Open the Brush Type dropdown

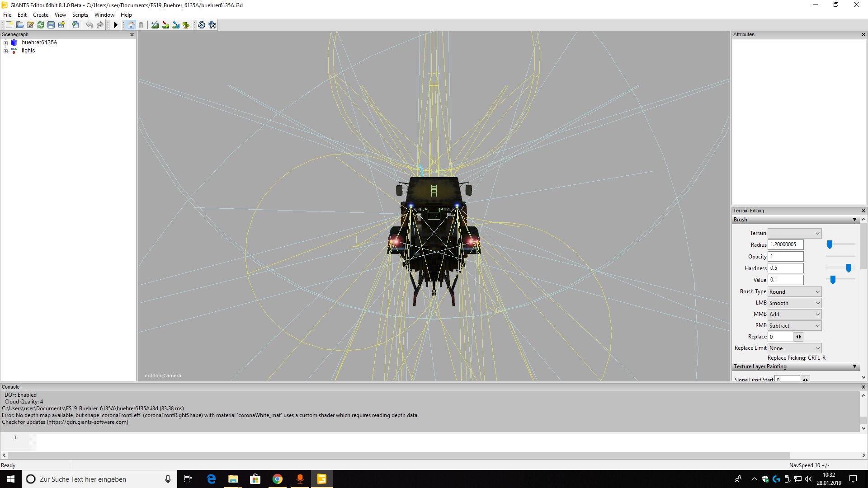(794, 292)
